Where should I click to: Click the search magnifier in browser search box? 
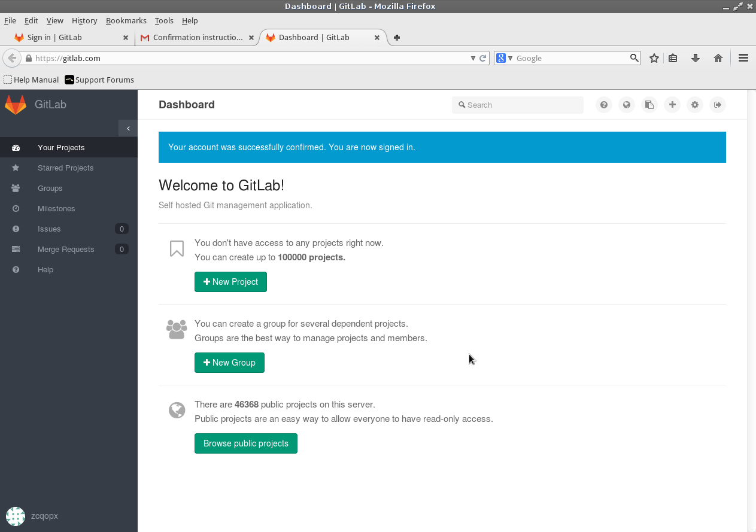[634, 58]
